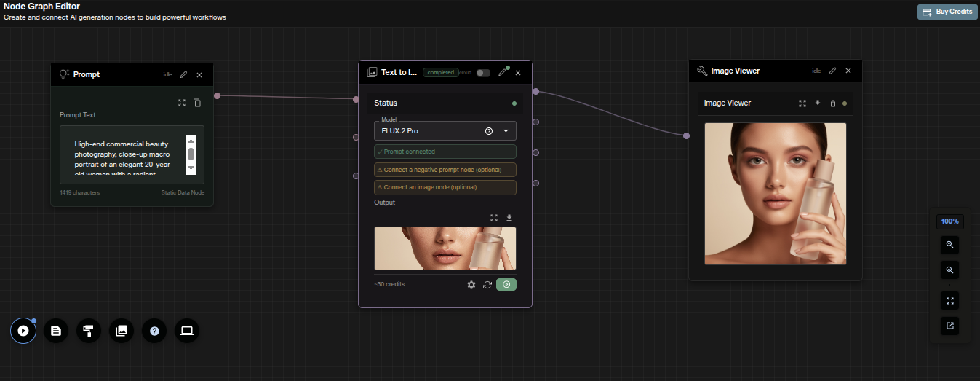Click the Status header in Text to Image node
The height and width of the screenshot is (381, 980).
(445, 103)
